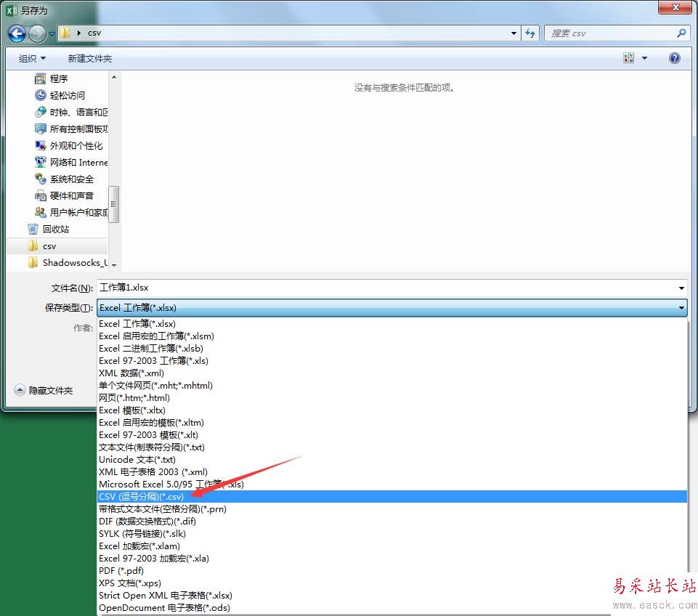
Task: Expand the address bar history dropdown
Action: coord(514,33)
